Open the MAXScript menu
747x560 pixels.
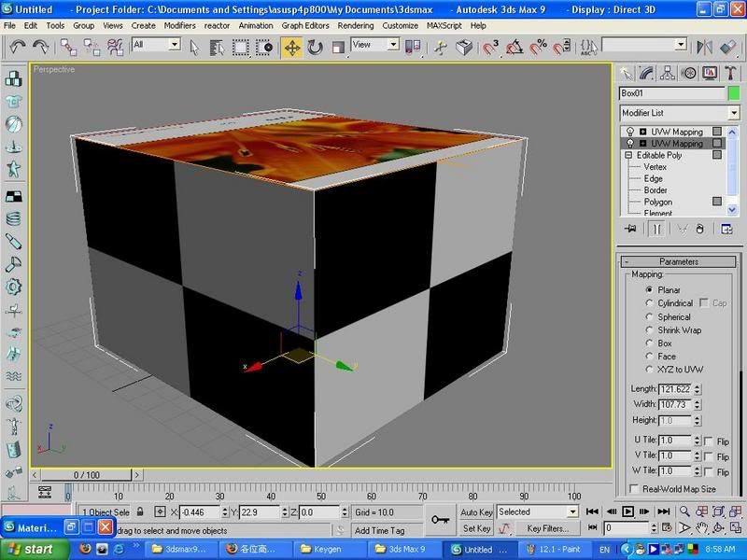coord(444,26)
